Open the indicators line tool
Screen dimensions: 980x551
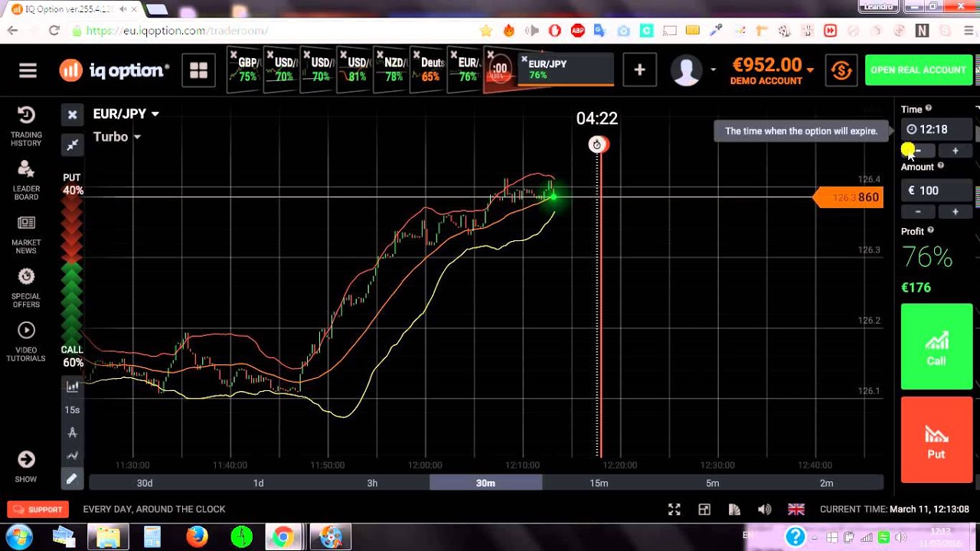point(72,455)
